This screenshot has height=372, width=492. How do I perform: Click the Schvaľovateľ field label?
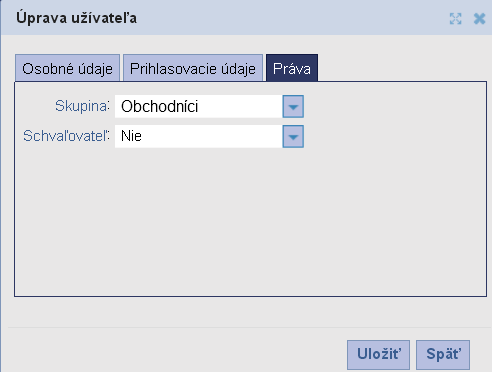pos(66,136)
